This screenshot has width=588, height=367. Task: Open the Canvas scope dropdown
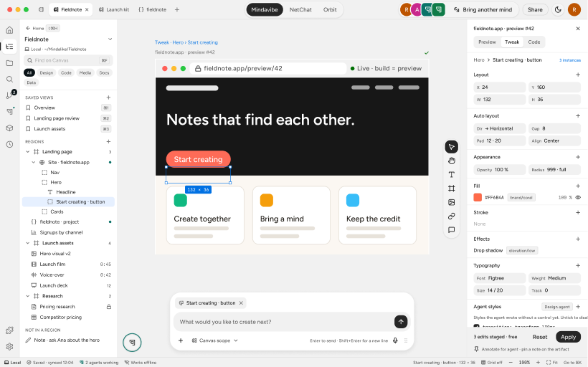click(215, 340)
